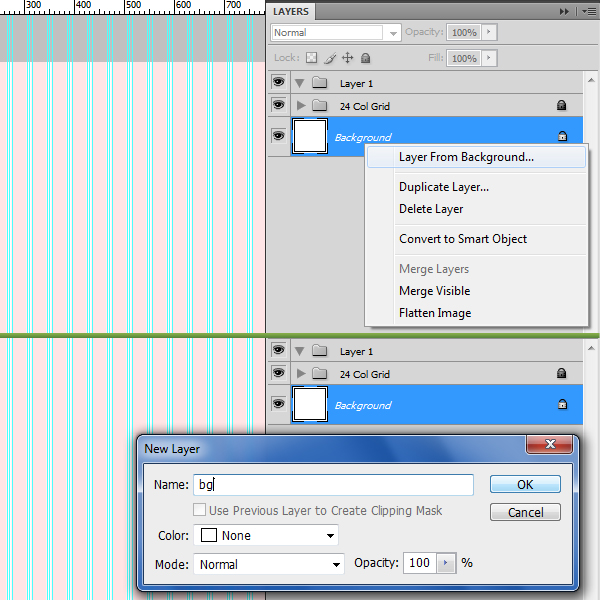
Task: Toggle visibility of lower 24 Col Grid group
Action: pos(279,372)
